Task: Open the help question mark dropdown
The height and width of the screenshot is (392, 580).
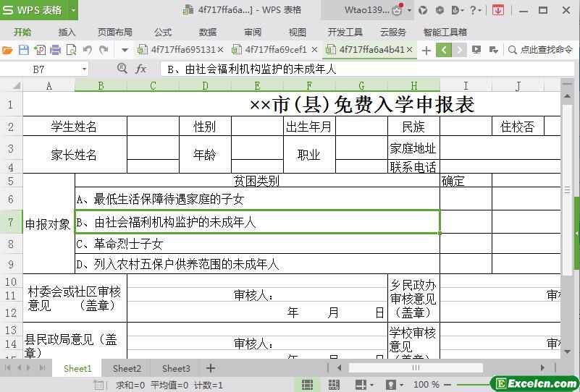Action: pyautogui.click(x=475, y=10)
